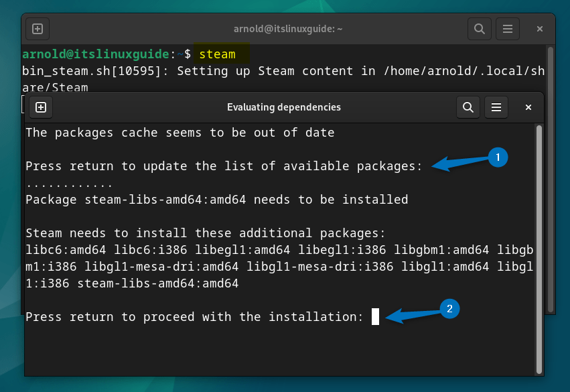The height and width of the screenshot is (392, 570).
Task: Click the green arnold@itslinuxguide prompt text
Action: (x=96, y=54)
